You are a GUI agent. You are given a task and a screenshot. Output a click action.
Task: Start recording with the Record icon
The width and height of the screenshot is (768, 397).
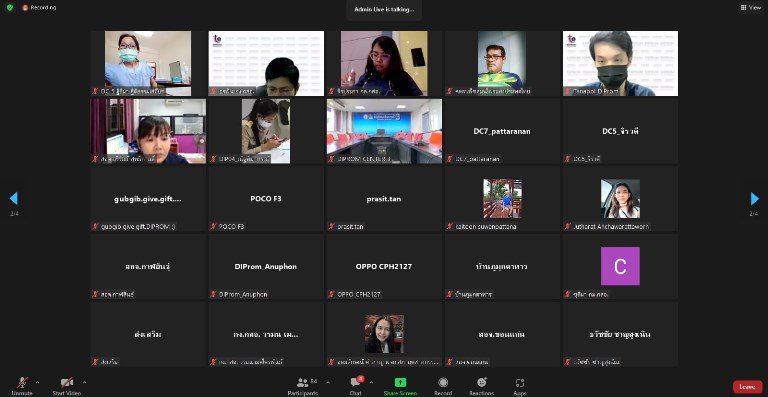point(443,382)
